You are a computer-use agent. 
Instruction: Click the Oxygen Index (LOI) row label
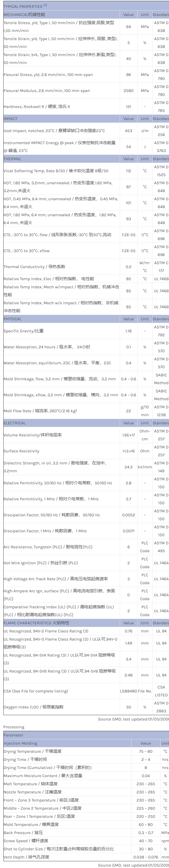(x=34, y=707)
